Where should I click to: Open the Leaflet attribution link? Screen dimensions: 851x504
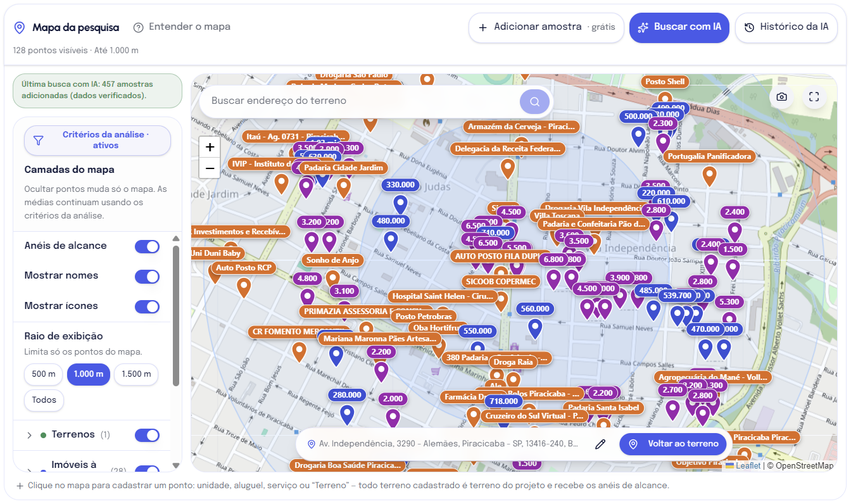pos(748,466)
